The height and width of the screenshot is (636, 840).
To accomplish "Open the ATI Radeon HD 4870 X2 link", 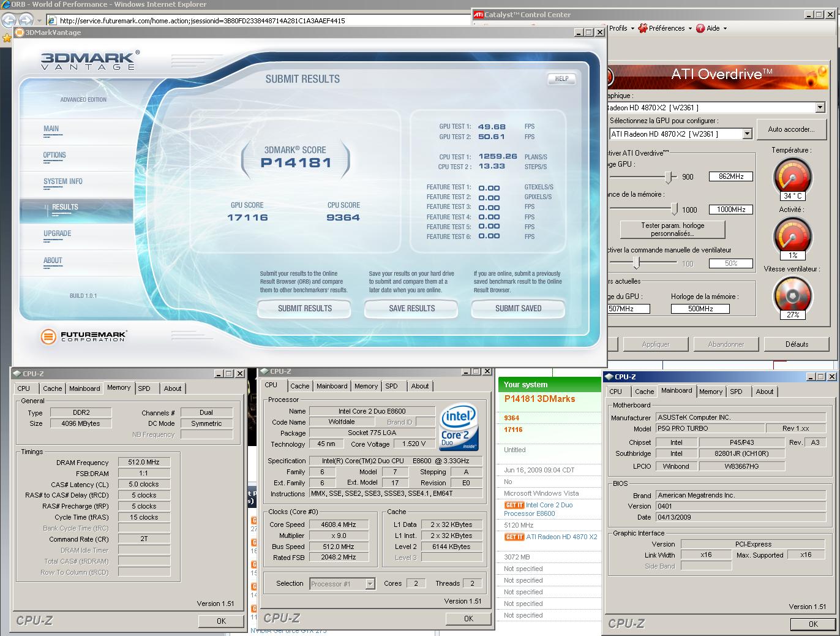I will pyautogui.click(x=561, y=537).
